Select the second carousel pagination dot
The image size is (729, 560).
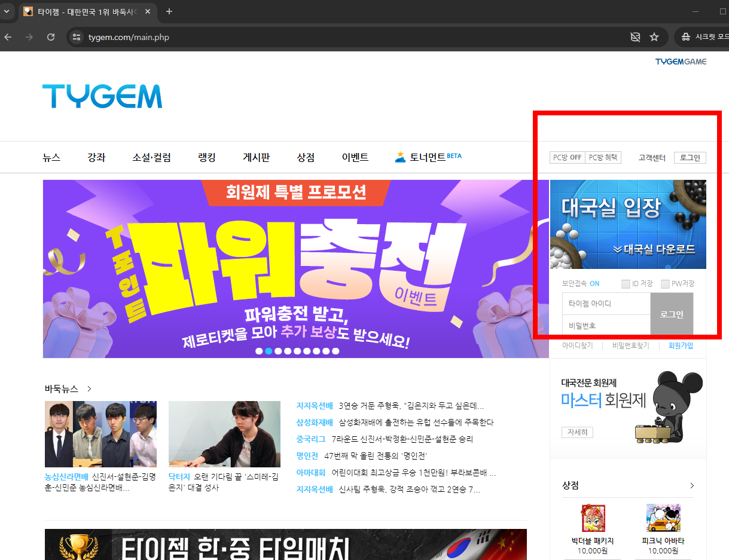pos(268,351)
